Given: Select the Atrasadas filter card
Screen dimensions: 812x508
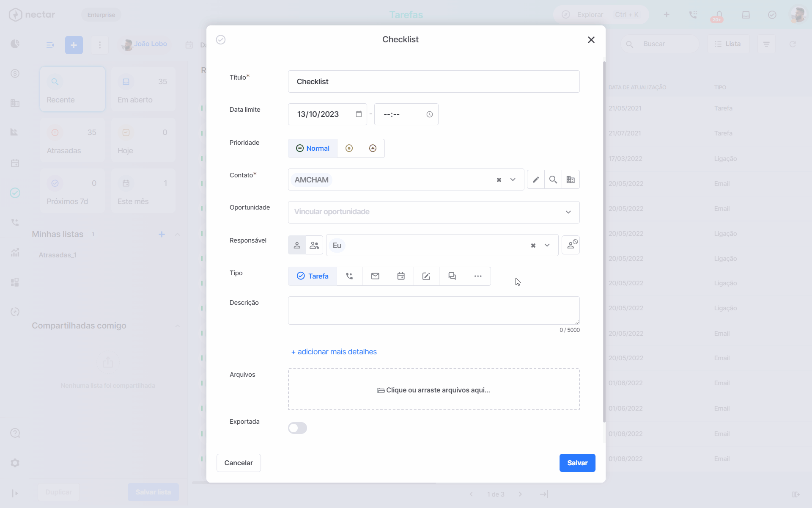Looking at the screenshot, I should point(72,140).
